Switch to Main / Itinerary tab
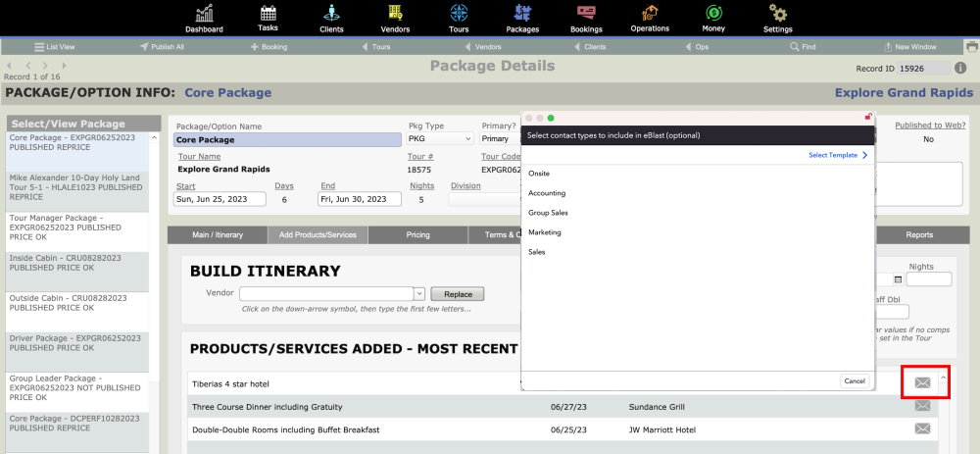The width and height of the screenshot is (980, 454). (x=218, y=235)
